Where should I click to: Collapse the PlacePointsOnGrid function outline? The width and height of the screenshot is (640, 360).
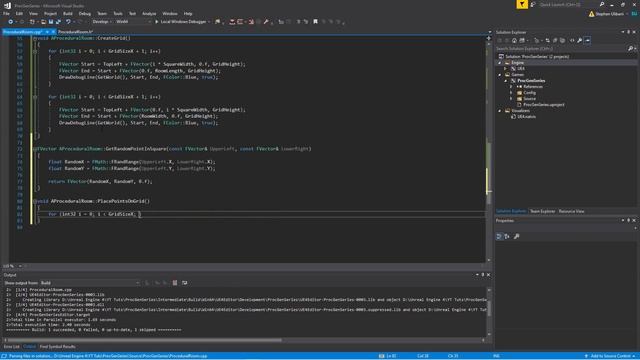35,201
